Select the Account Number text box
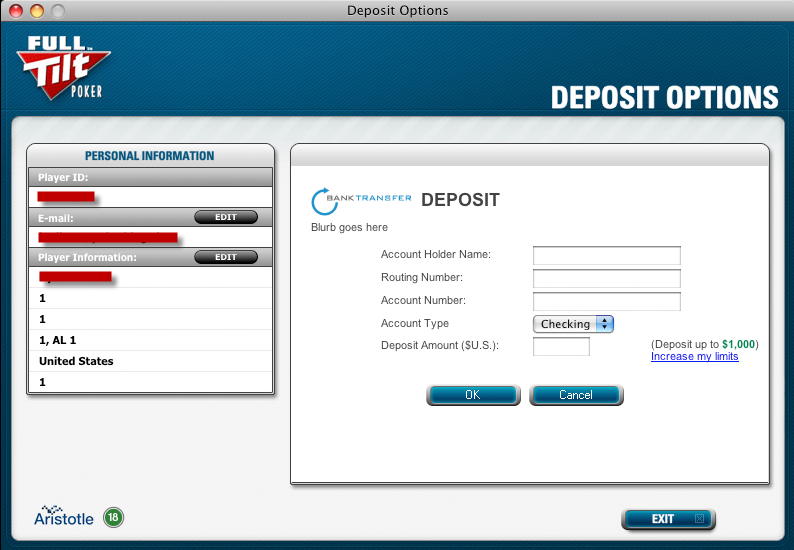The width and height of the screenshot is (794, 550). tap(606, 301)
